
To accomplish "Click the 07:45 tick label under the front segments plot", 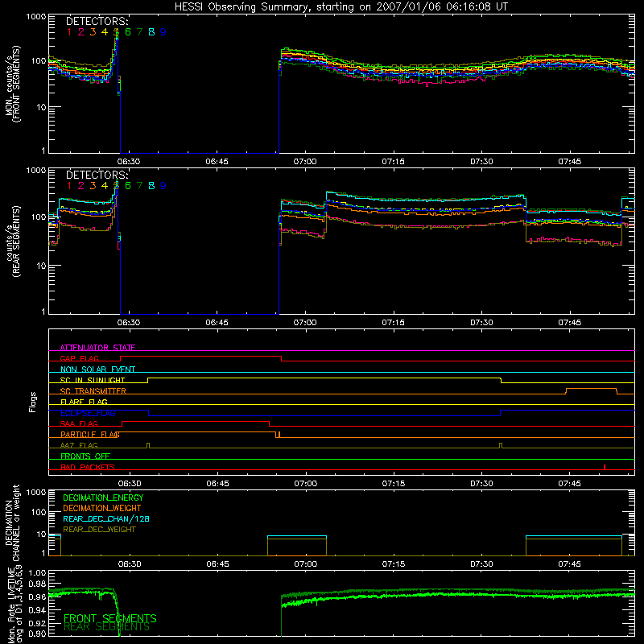I will (570, 162).
